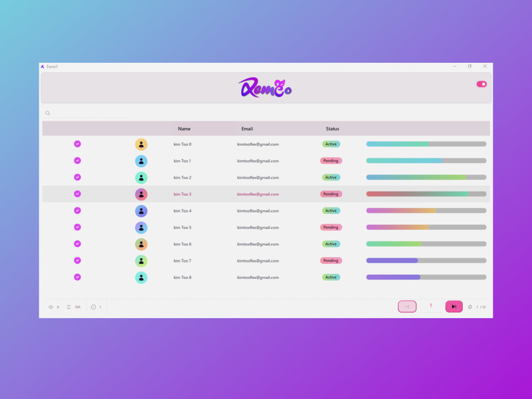Uncheck the kim Too 4 row checkbox
Viewport: 532px width, 399px height.
[x=77, y=210]
